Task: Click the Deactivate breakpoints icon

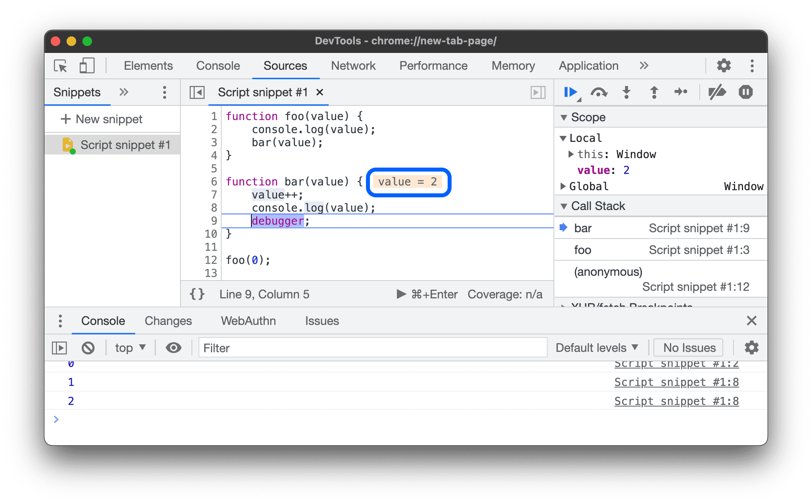Action: (716, 92)
